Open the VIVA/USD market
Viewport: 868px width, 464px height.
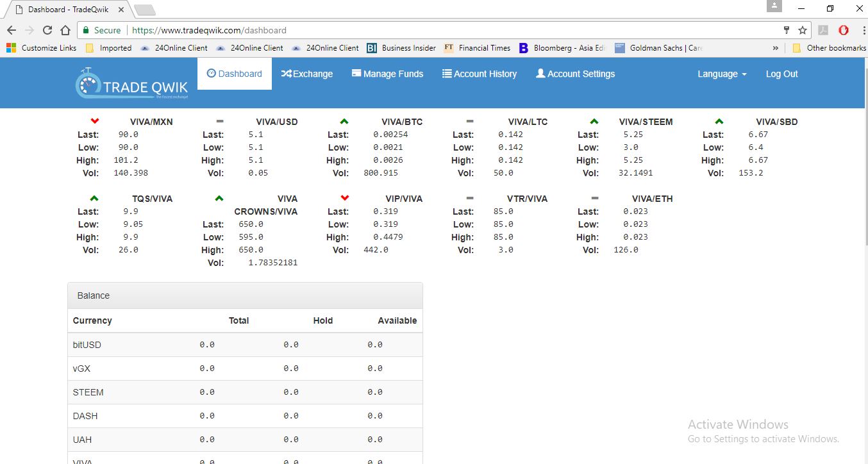click(x=277, y=122)
